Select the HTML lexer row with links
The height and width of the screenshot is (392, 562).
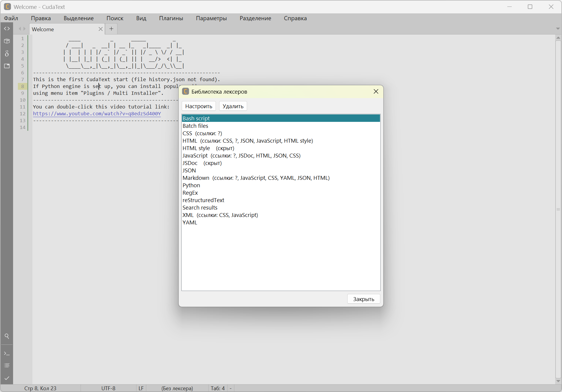[281, 141]
